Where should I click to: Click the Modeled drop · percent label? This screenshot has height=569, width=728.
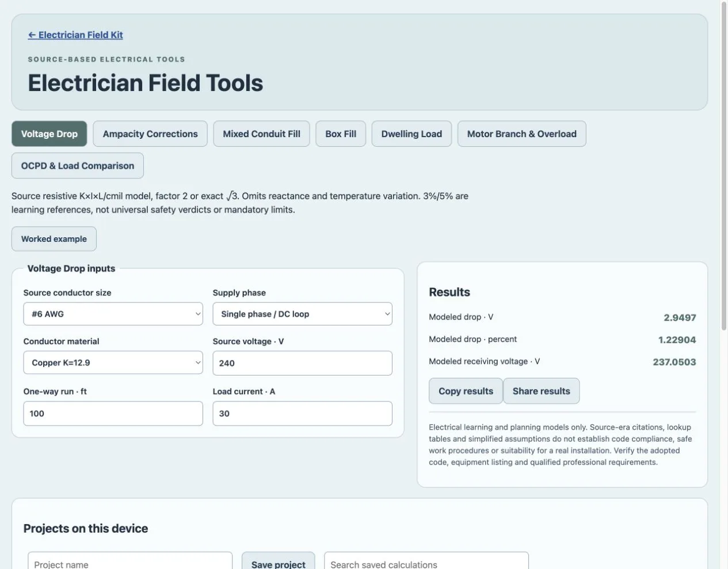tap(472, 339)
